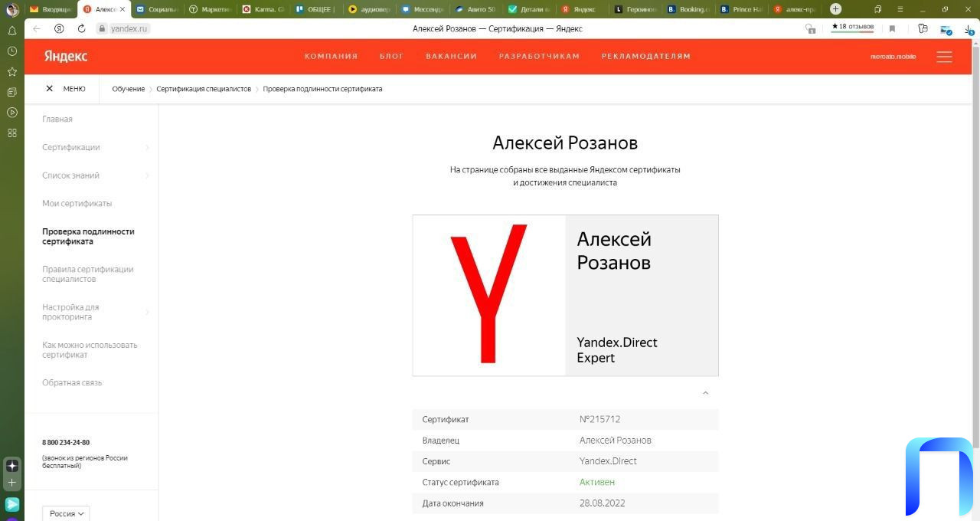
Task: Click phone number 8 800 234-24-80
Action: pyautogui.click(x=66, y=443)
